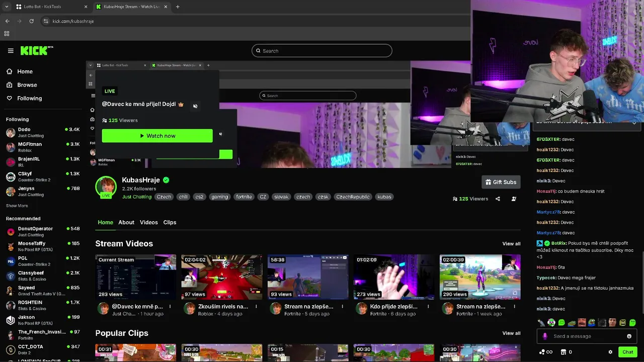Open MooseTaffy recommended channel
Screen dimensions: 644x362
(43, 246)
